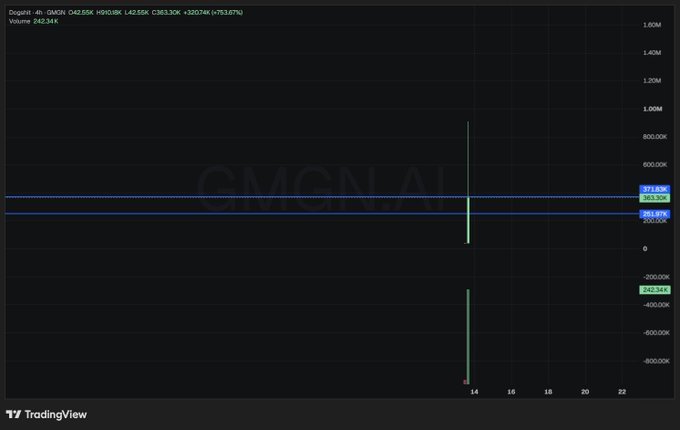Screen dimensions: 680x430
Task: Click the Volume value 242.34K in legend
Action: click(x=46, y=21)
